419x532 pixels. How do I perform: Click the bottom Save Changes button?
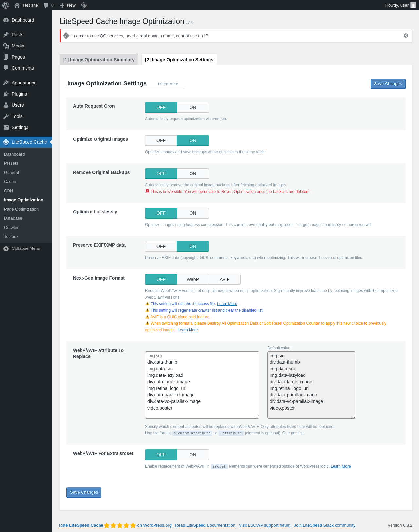coord(84,492)
